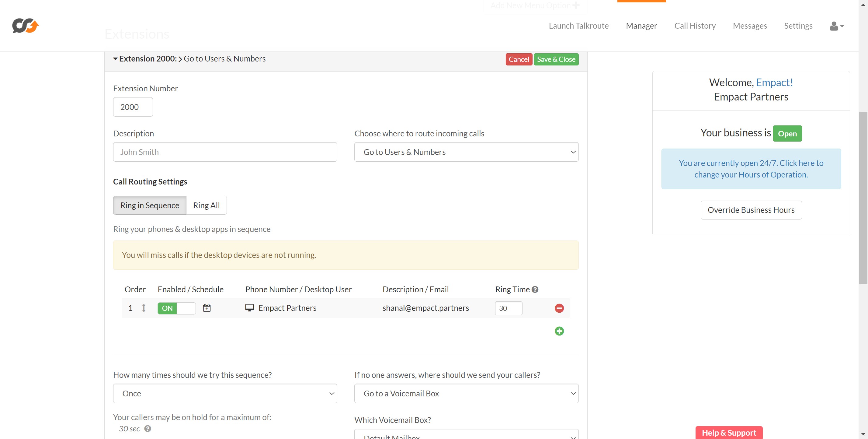This screenshot has width=868, height=439.
Task: Toggle the ON switch for Empact Partners
Action: 176,308
